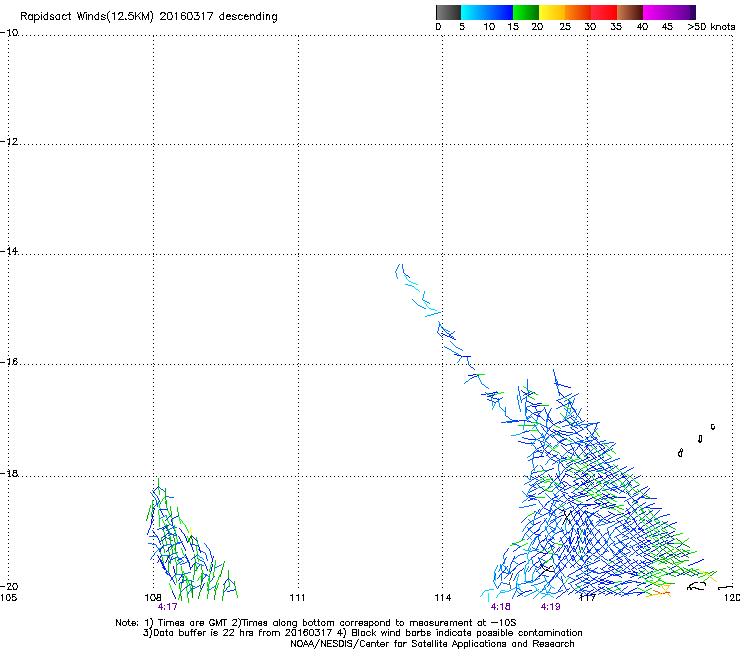Click the '111' longitude axis label
740x650 pixels.
click(x=297, y=598)
